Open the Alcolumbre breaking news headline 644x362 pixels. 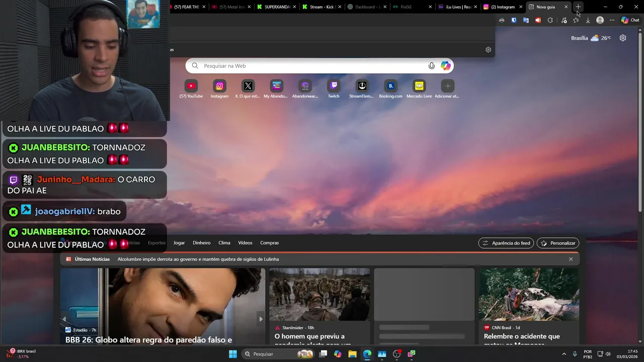click(198, 259)
